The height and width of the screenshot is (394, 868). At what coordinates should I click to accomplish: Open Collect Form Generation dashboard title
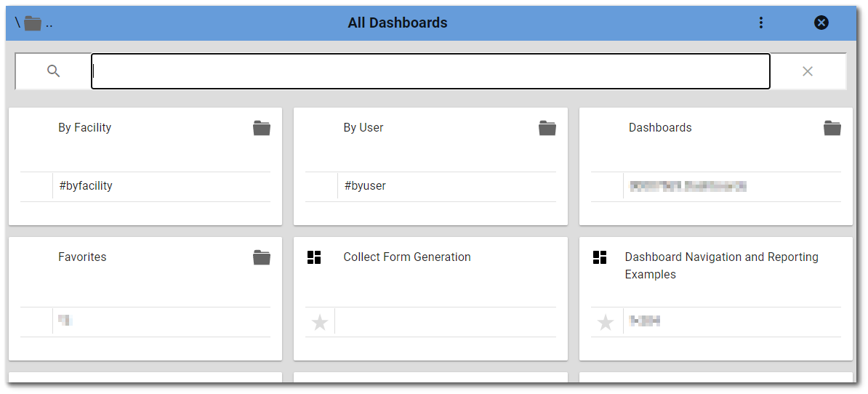click(407, 257)
